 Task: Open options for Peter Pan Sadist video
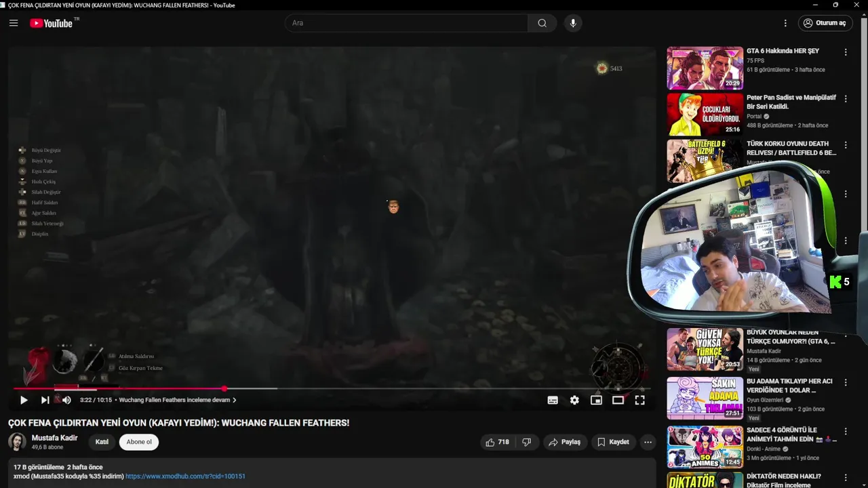coord(846,98)
